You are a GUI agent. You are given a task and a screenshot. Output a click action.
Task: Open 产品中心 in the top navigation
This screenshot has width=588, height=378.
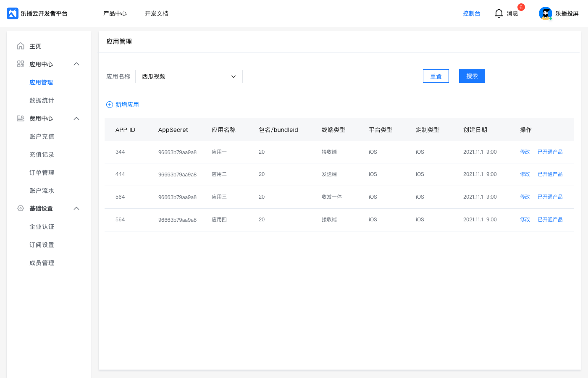click(x=115, y=13)
